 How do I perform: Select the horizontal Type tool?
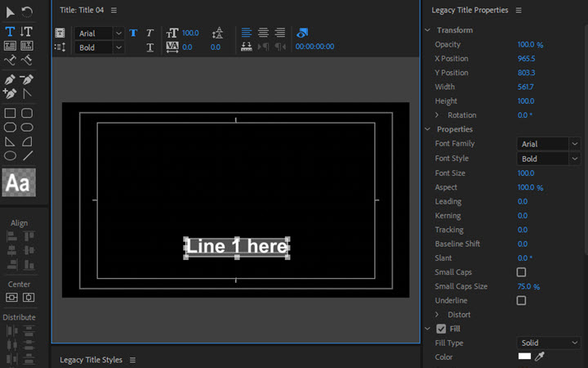coord(11,31)
